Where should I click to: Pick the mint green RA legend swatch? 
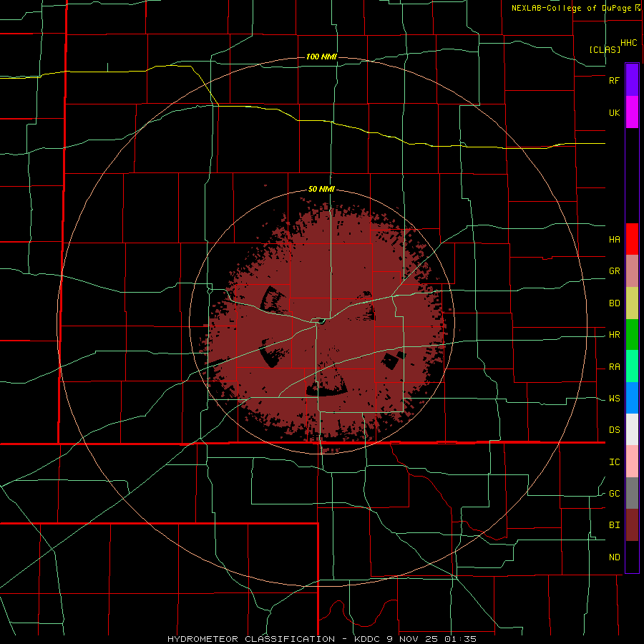point(632,366)
